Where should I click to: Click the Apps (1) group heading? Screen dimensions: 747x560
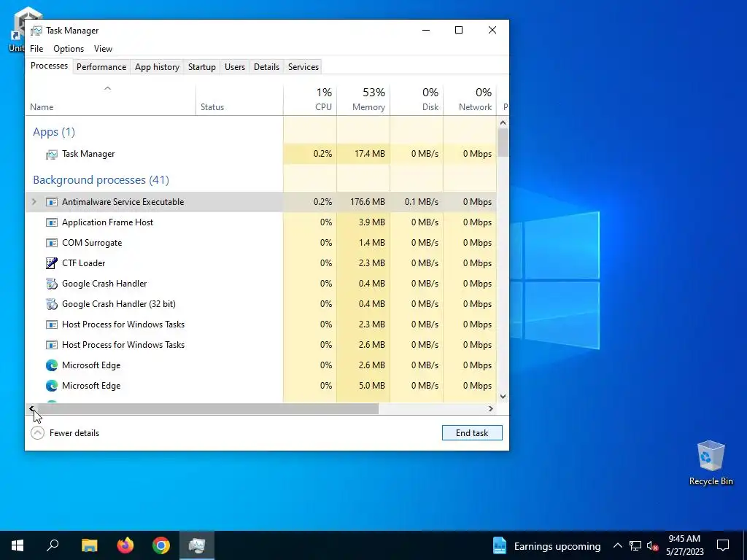(x=54, y=132)
